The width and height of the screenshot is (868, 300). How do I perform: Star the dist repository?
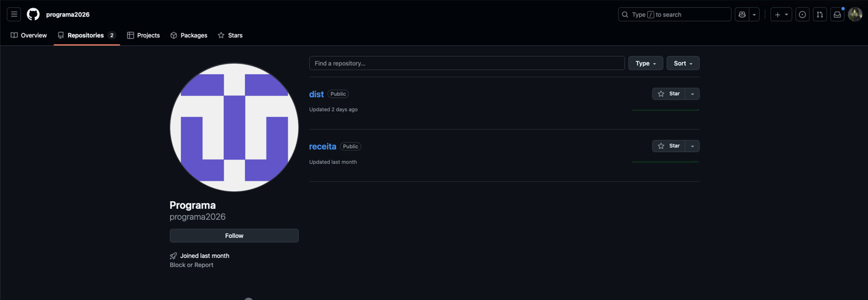669,94
